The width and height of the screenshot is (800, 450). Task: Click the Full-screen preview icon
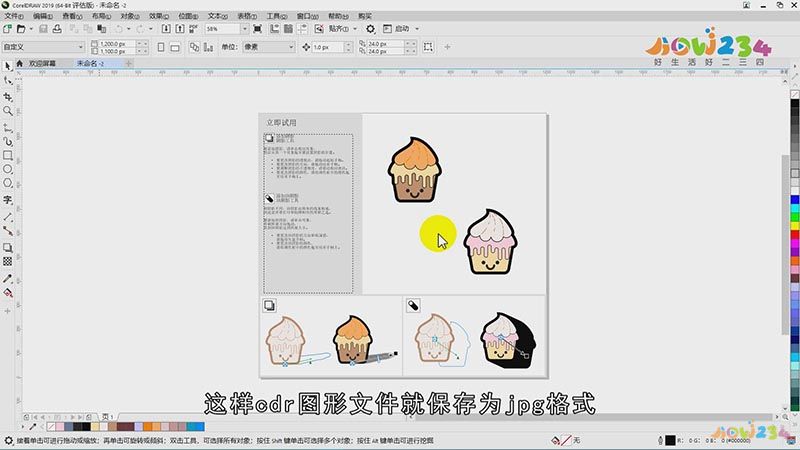[258, 29]
